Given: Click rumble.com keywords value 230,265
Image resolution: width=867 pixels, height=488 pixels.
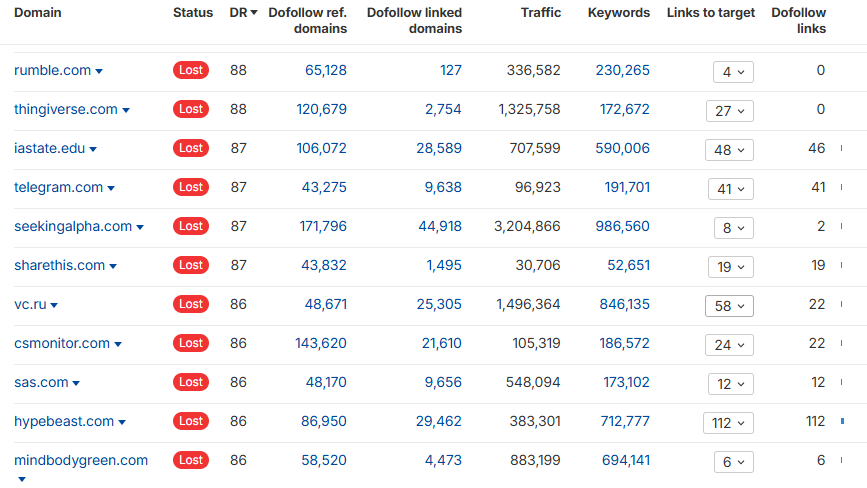Looking at the screenshot, I should coord(623,70).
